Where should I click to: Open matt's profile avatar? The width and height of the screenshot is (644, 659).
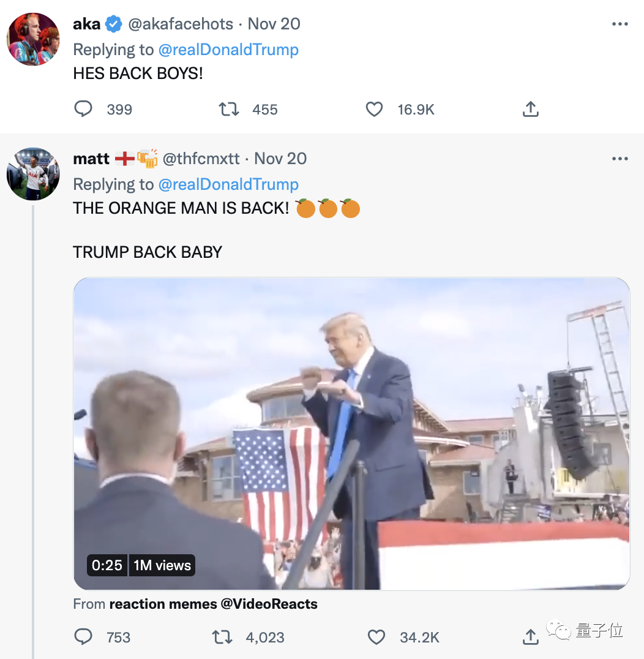pyautogui.click(x=33, y=174)
